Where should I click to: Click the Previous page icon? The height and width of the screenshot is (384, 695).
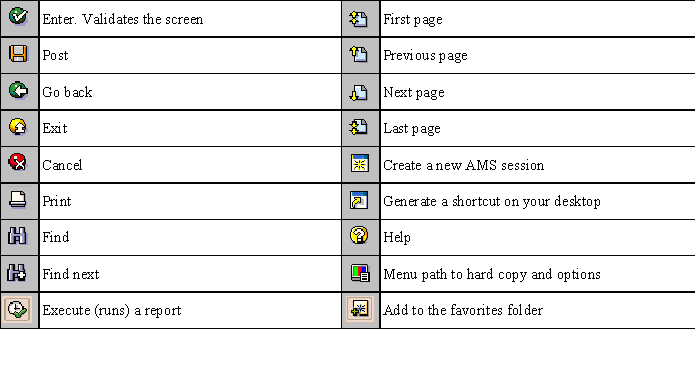359,55
